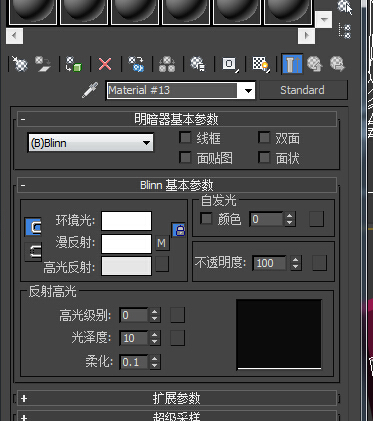Viewport: 373px width, 421px height.
Task: Enable the 面状 faceted checkbox
Action: [x=264, y=157]
